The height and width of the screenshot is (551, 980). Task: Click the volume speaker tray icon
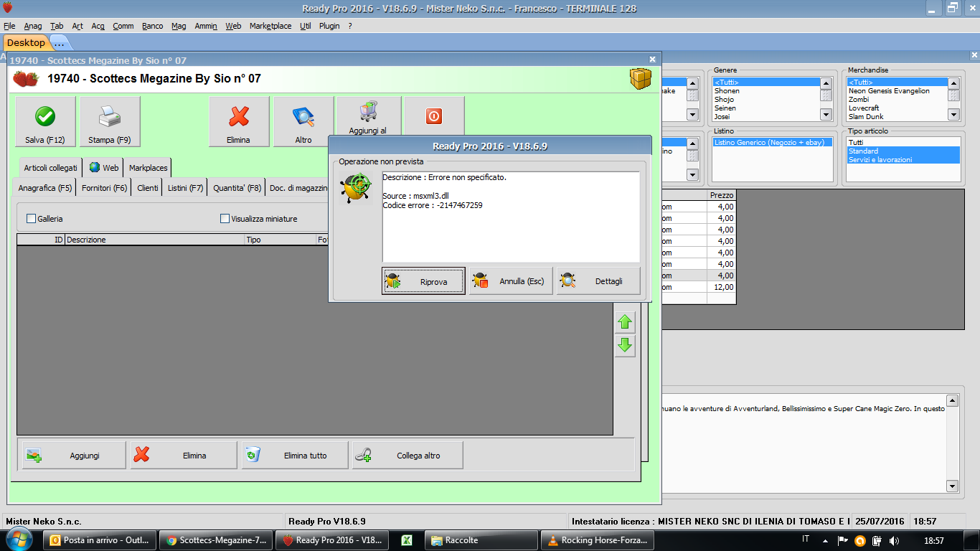[x=893, y=540]
